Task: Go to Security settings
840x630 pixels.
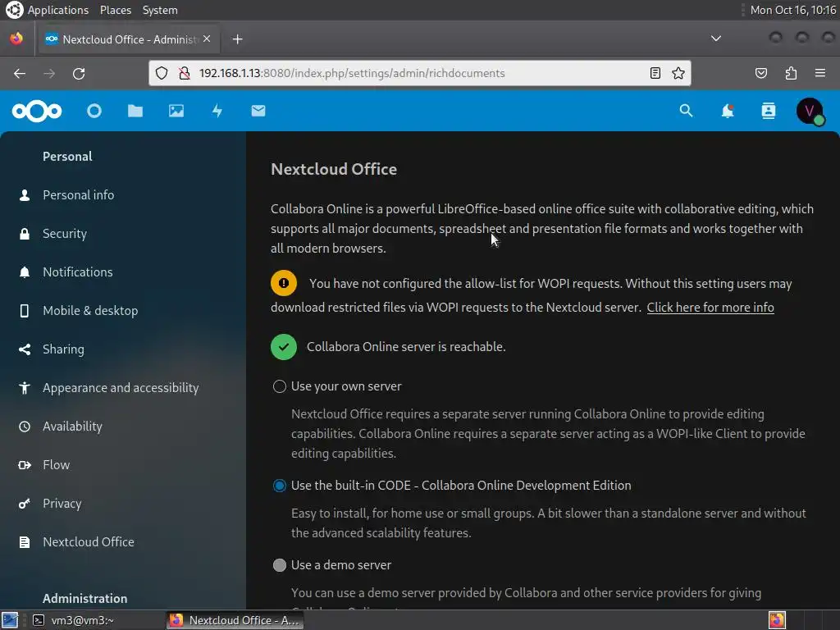Action: pyautogui.click(x=65, y=234)
